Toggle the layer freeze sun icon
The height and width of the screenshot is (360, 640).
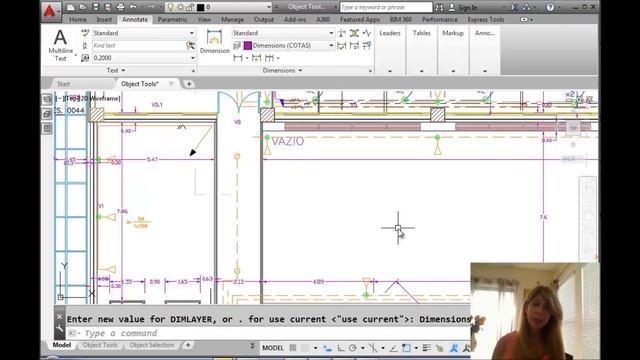pos(180,7)
